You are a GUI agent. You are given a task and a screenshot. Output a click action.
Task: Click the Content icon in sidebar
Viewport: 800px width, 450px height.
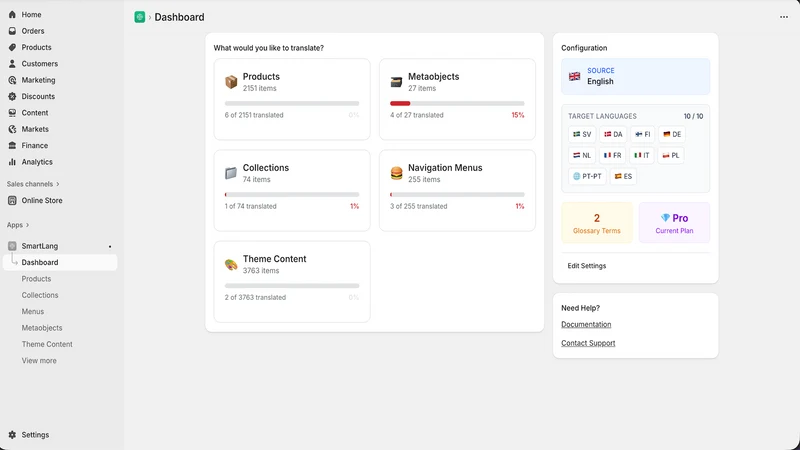click(12, 113)
